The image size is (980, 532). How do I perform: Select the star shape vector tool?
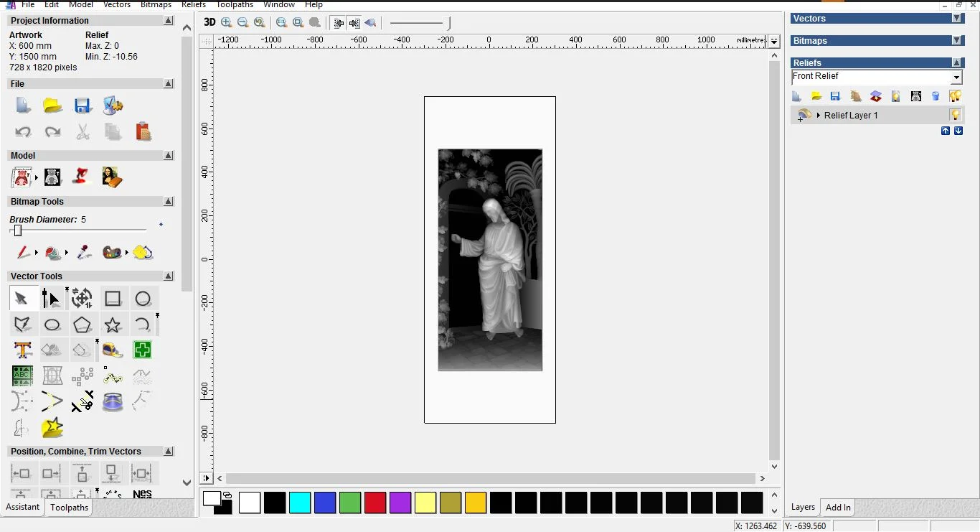pos(113,325)
